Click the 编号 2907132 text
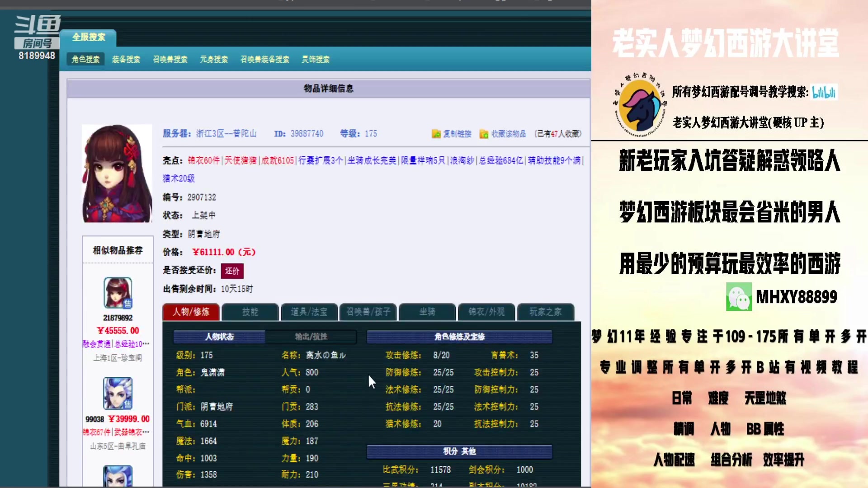The image size is (868, 488). point(189,197)
